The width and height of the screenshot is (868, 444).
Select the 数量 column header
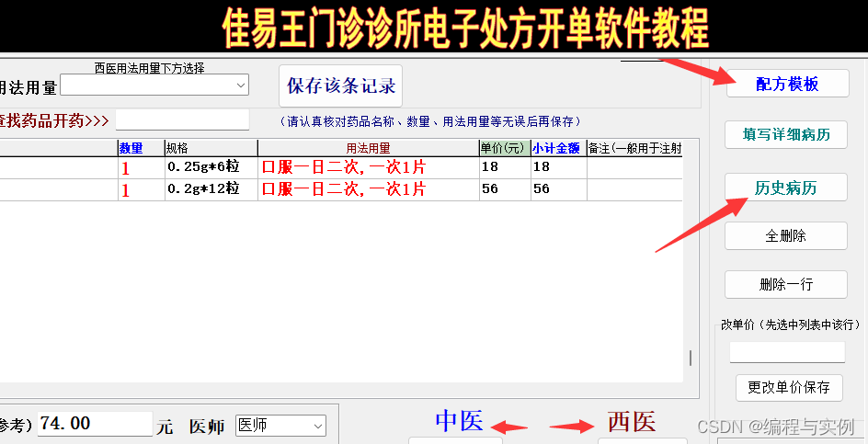point(142,148)
